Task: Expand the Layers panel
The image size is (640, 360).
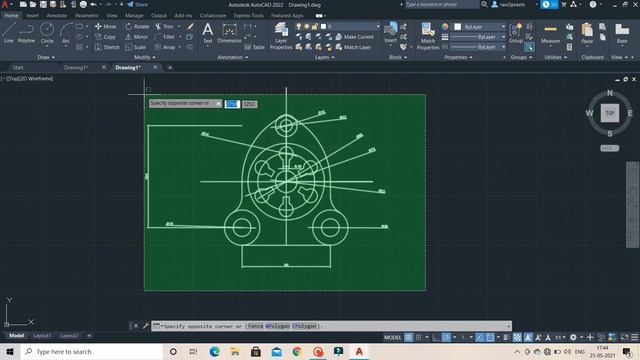Action: tap(324, 58)
